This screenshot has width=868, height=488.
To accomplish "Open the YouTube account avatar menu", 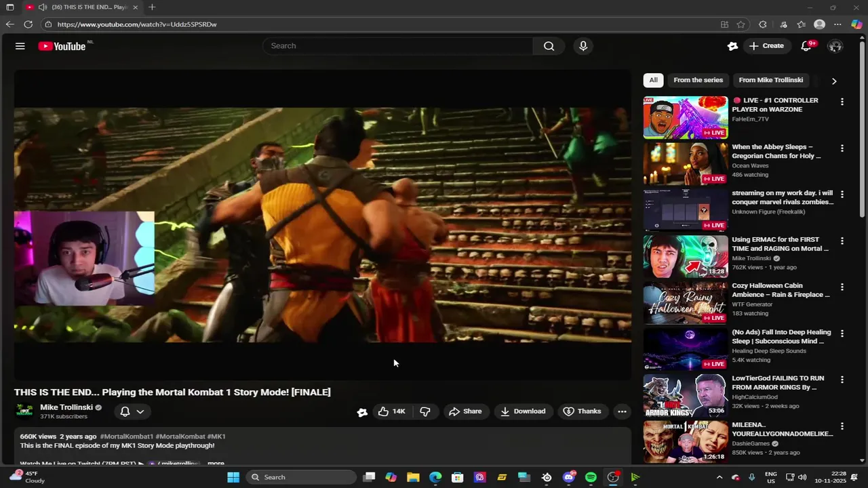I will [x=835, y=46].
